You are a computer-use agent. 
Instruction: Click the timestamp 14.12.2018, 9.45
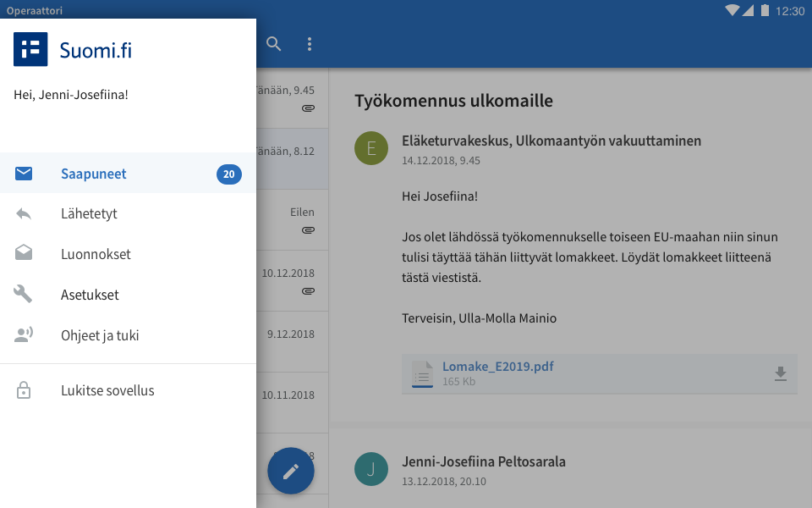pyautogui.click(x=441, y=161)
